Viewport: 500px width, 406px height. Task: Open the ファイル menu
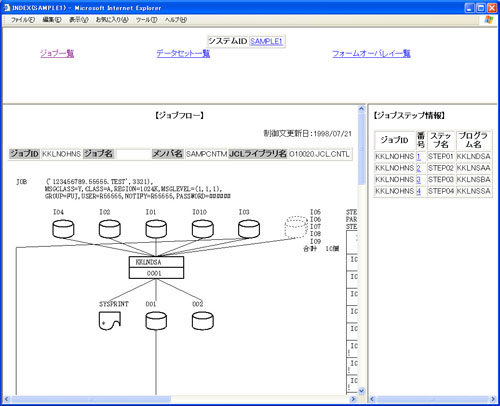click(23, 20)
